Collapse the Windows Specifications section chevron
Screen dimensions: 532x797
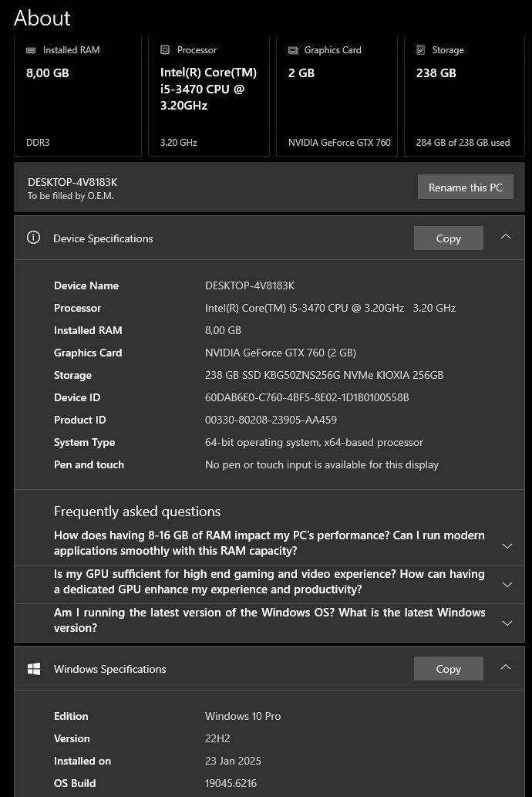(x=506, y=667)
